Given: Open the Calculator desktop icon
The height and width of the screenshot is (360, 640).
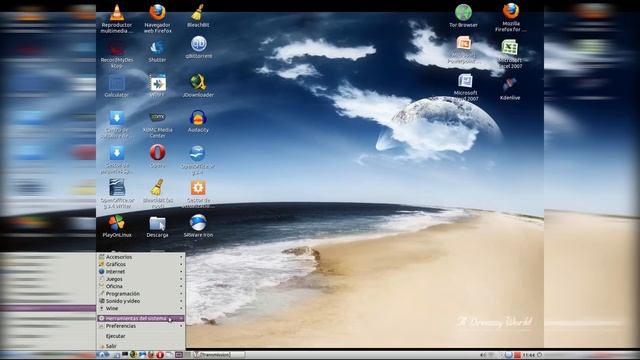Looking at the screenshot, I should pyautogui.click(x=117, y=83).
